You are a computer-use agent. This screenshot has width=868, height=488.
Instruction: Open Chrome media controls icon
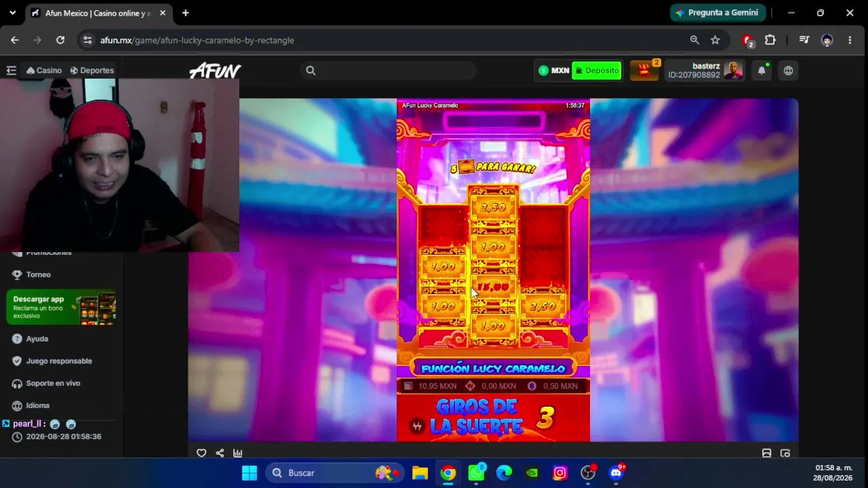pos(804,40)
